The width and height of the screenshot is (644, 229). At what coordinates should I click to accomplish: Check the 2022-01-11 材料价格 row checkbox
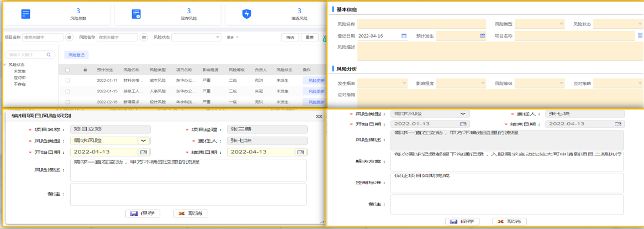[67, 81]
